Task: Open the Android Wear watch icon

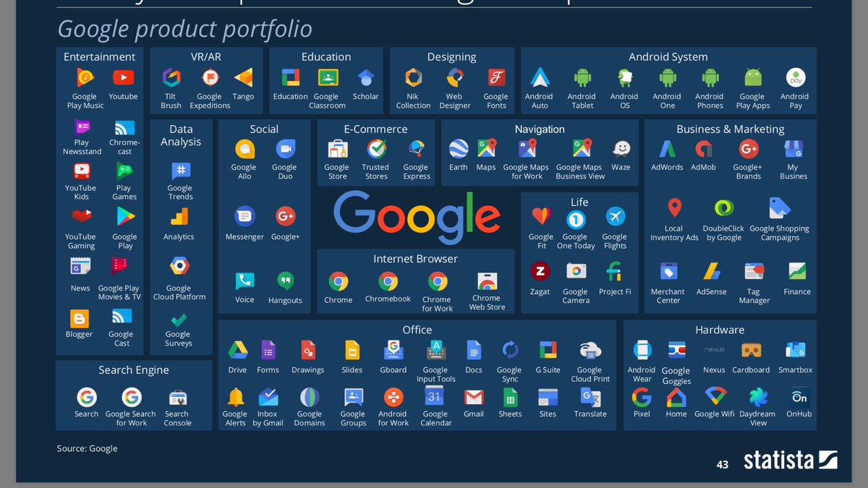Action: click(642, 350)
